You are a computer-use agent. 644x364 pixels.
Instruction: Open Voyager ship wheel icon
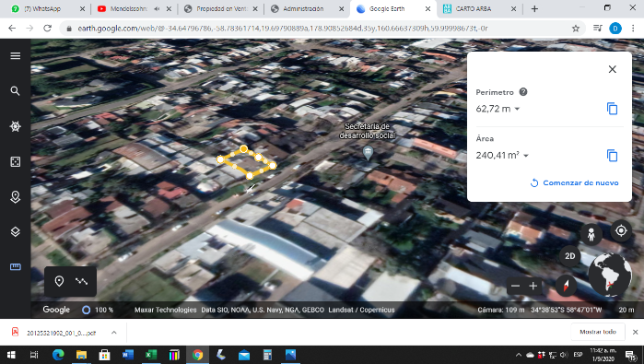point(15,126)
